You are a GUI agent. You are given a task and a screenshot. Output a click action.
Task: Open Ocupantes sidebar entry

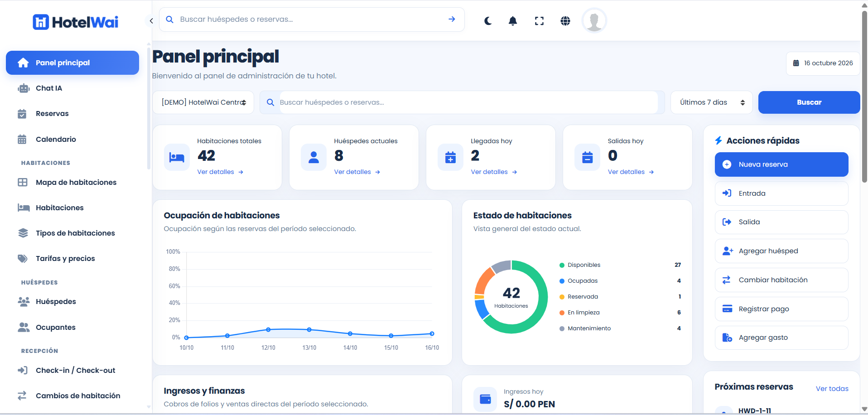click(x=72, y=327)
